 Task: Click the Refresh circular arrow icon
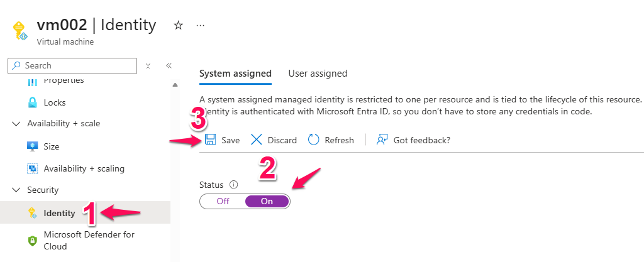[314, 140]
